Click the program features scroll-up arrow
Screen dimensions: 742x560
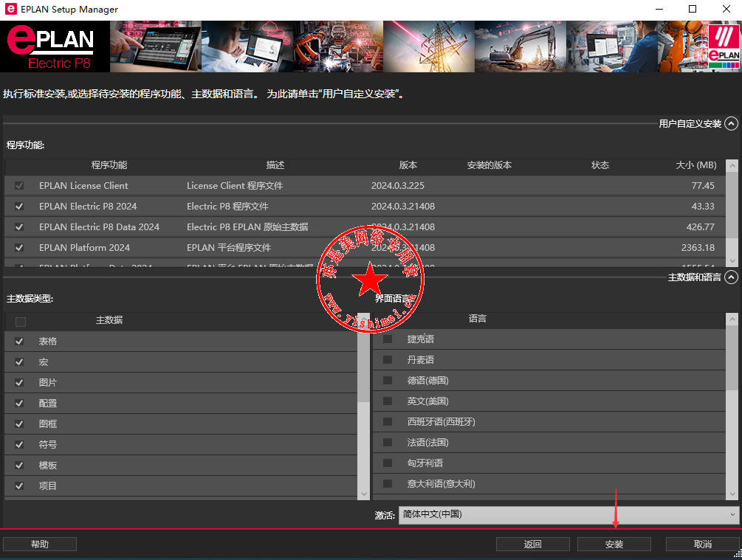732,165
